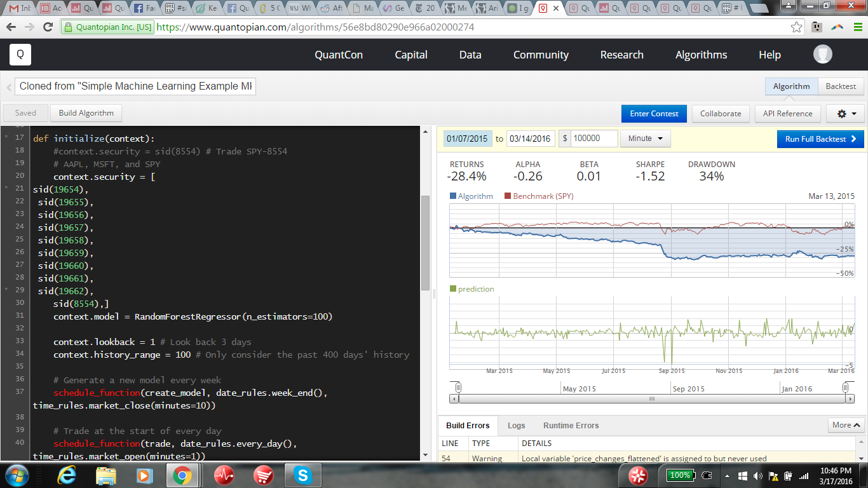Click the back chevron beside algorithm title

tap(9, 87)
